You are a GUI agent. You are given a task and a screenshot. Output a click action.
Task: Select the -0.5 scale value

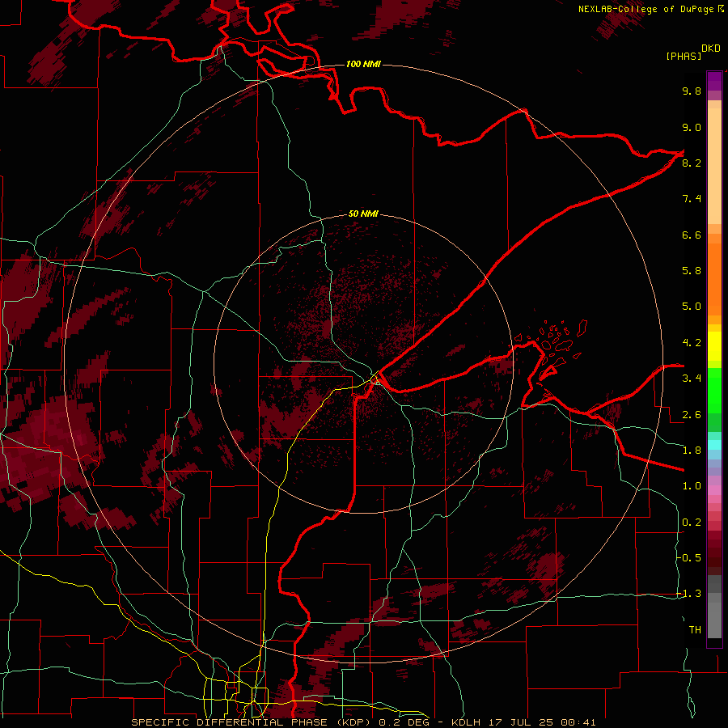point(689,557)
